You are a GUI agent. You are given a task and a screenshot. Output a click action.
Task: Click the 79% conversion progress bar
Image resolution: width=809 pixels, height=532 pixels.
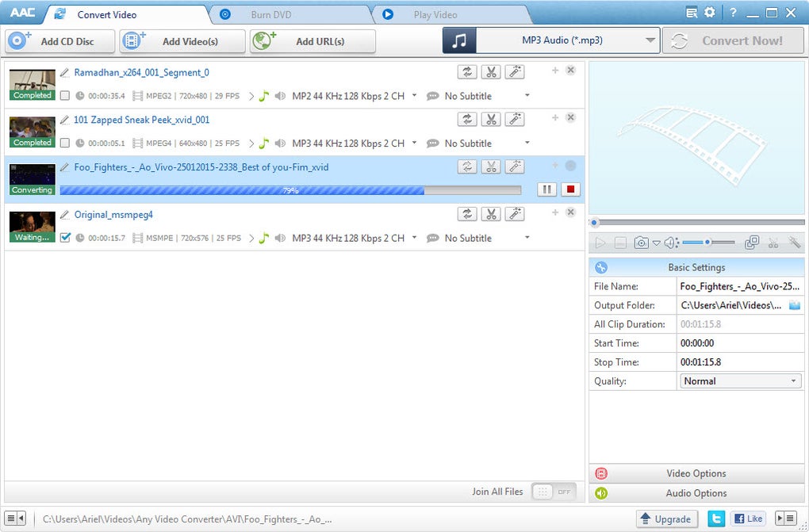pos(290,190)
